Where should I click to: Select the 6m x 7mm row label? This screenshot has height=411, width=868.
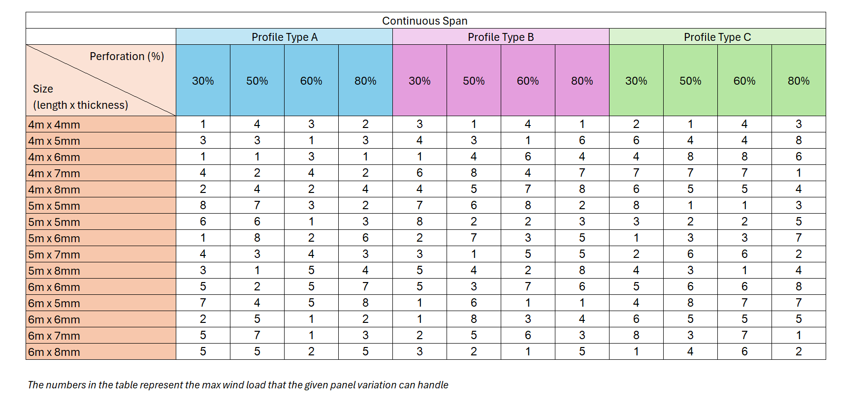(x=54, y=336)
